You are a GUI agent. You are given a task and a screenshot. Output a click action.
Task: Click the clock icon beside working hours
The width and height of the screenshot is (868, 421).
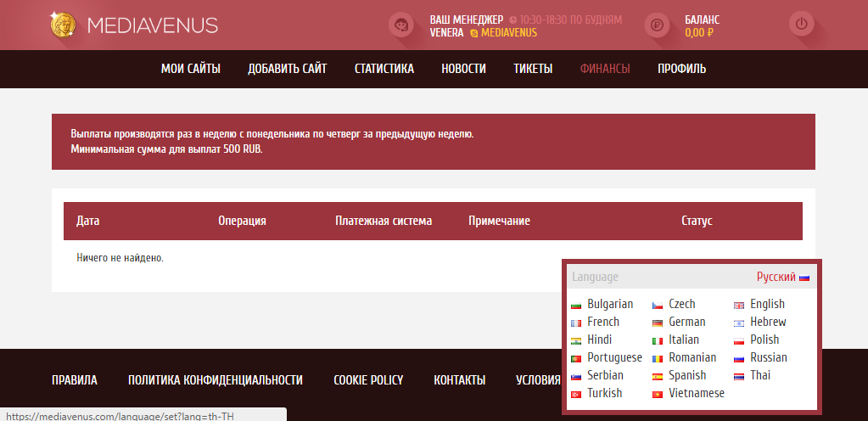(x=512, y=20)
